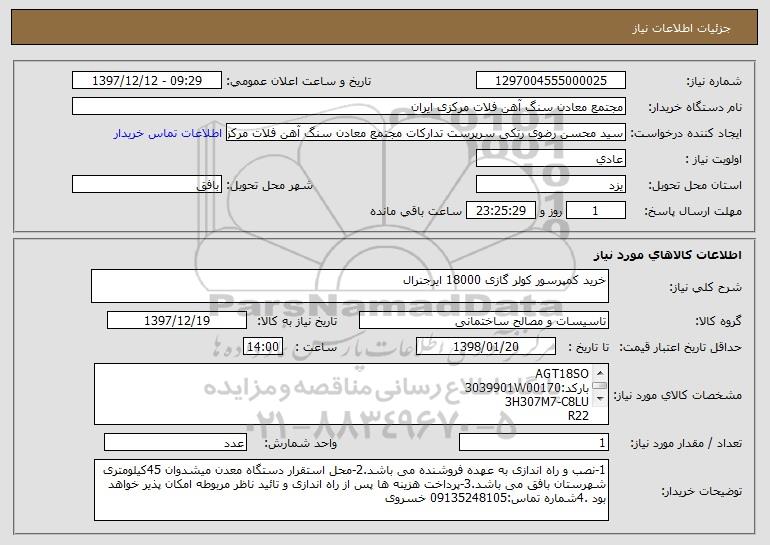Click the delivery city field بافق

pyautogui.click(x=147, y=185)
